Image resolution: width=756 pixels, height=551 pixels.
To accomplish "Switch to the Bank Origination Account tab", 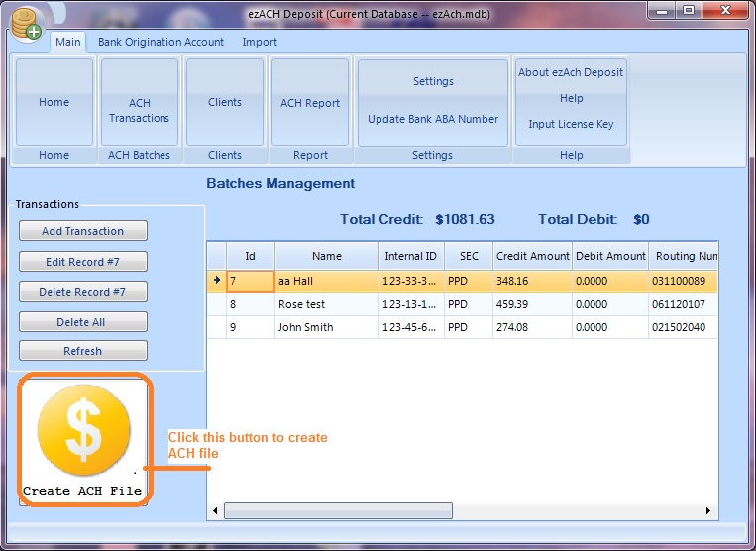I will tap(161, 42).
